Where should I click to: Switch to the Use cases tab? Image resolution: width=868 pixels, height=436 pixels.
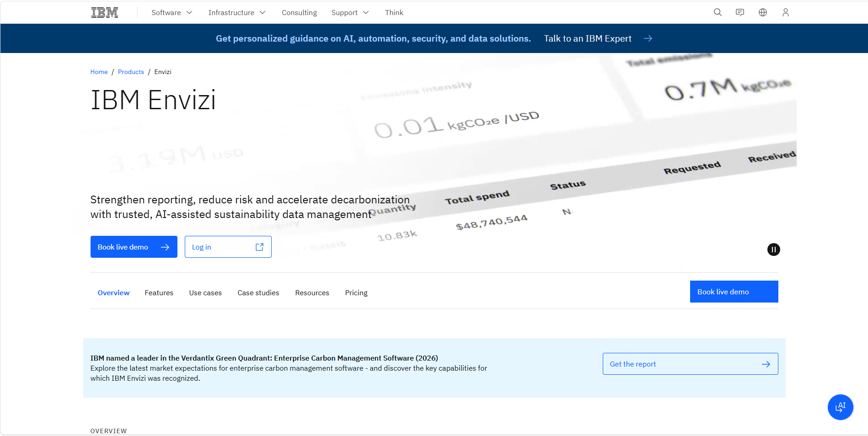pos(205,292)
